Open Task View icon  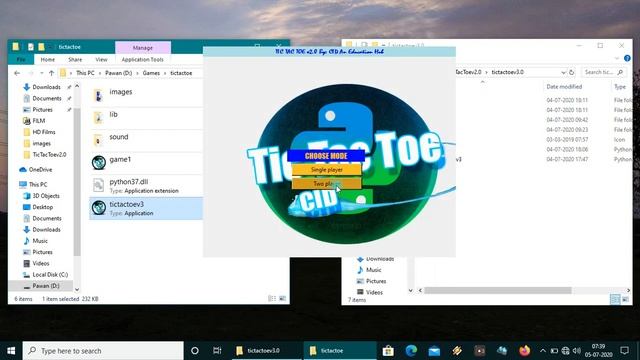[x=217, y=351]
